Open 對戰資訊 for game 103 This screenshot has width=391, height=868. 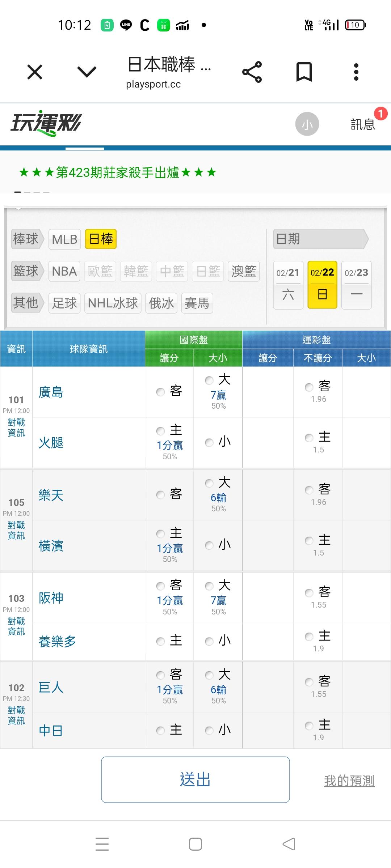[16, 626]
